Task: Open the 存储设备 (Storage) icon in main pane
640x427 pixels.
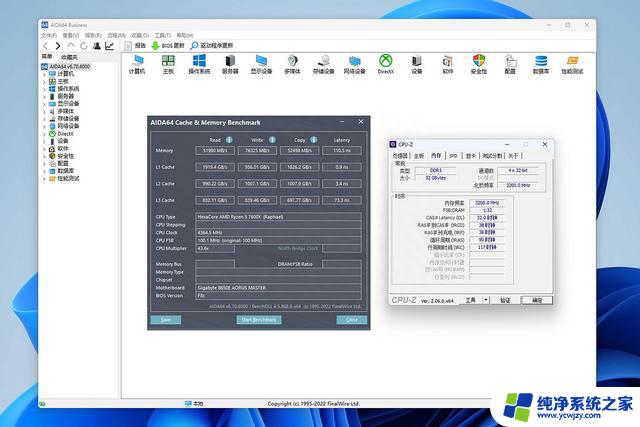Action: (324, 64)
